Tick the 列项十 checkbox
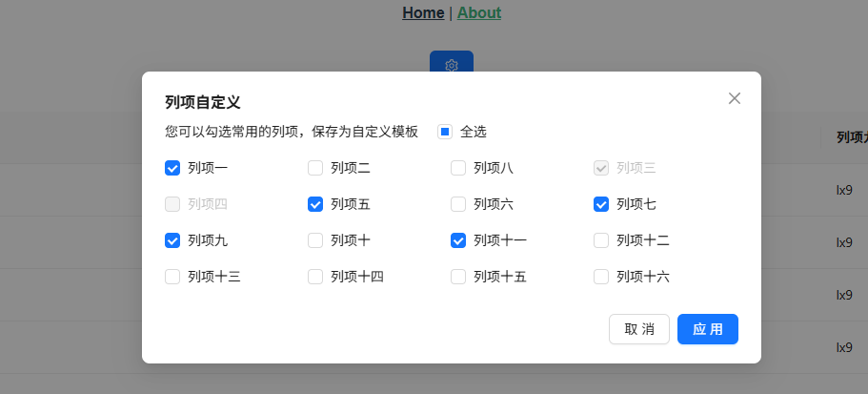868x394 pixels. click(315, 240)
